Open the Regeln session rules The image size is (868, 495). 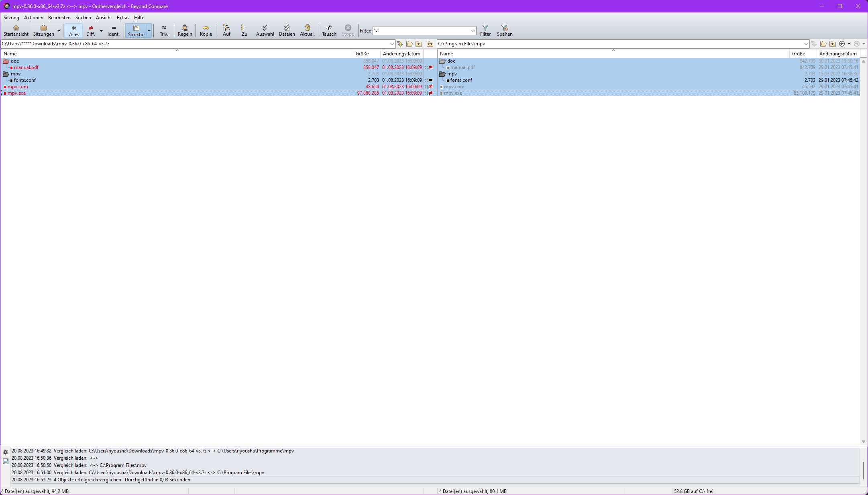point(185,30)
